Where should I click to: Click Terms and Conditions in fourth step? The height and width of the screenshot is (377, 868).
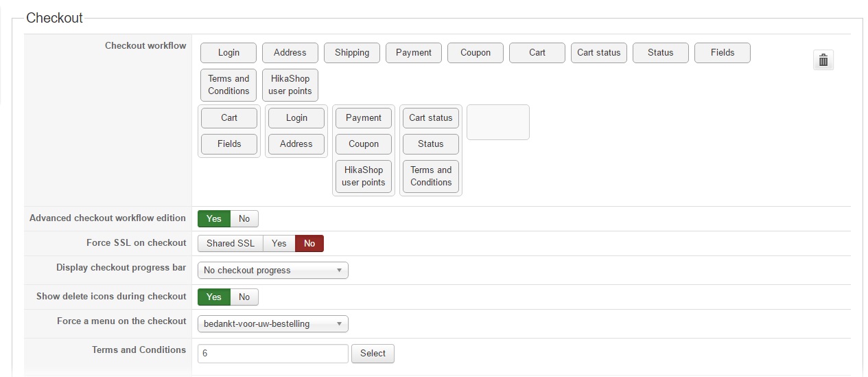click(x=430, y=176)
